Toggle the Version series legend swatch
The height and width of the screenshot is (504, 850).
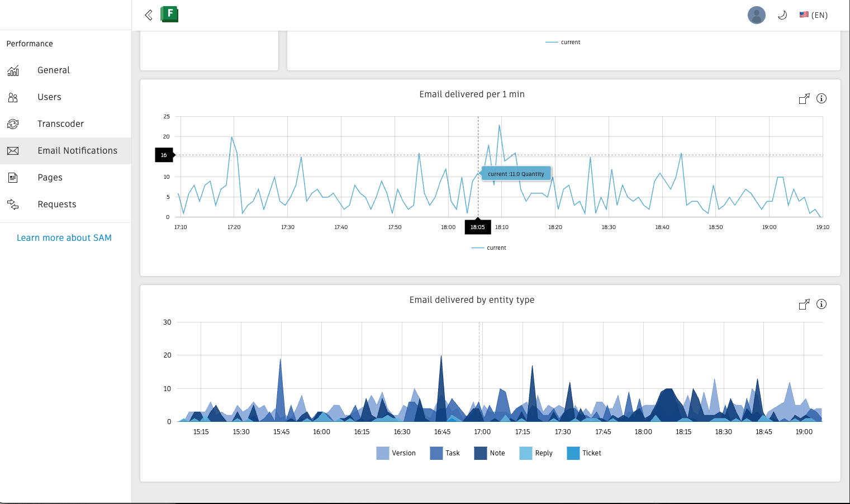coord(383,453)
